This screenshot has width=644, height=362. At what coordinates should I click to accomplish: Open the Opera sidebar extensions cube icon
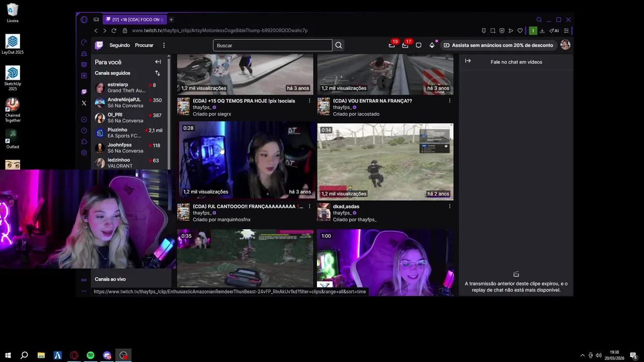coord(84,142)
